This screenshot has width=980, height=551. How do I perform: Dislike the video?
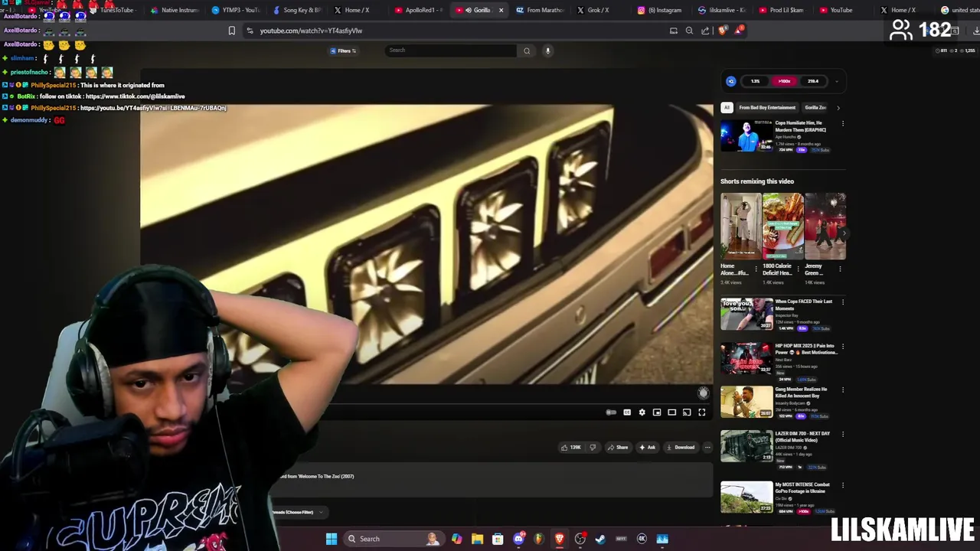pos(593,448)
